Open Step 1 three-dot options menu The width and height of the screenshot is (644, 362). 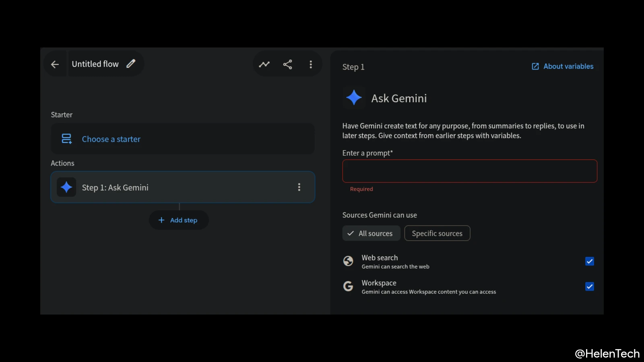[x=299, y=187]
